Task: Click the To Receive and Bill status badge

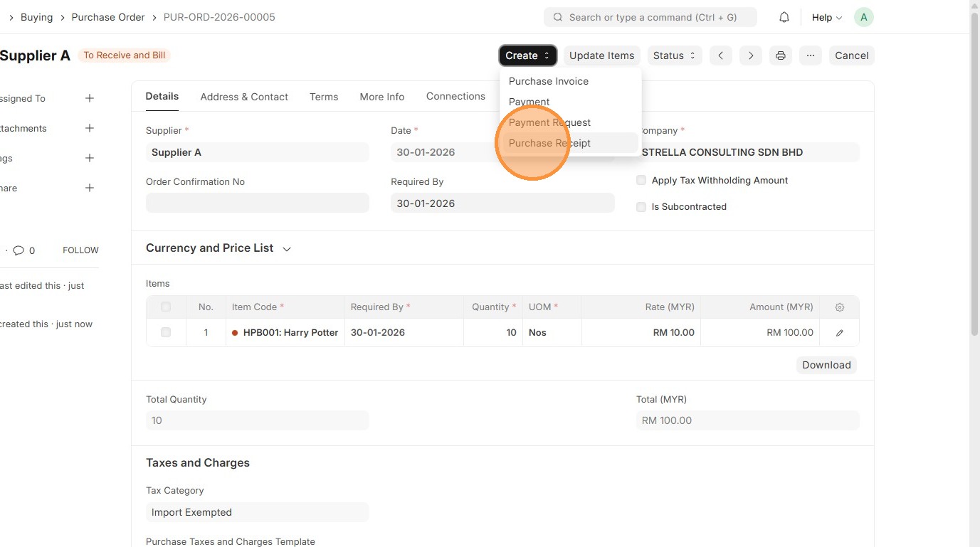Action: (x=125, y=55)
